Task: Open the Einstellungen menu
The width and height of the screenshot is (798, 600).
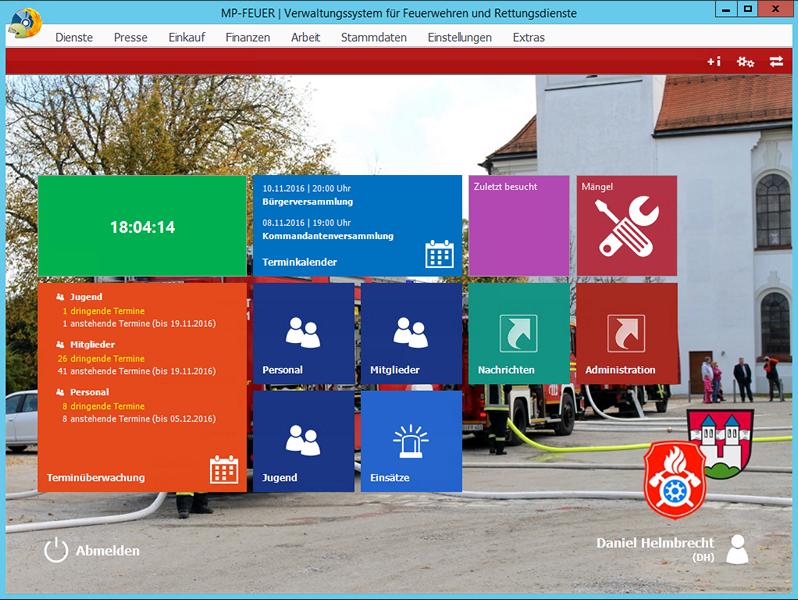Action: 459,37
